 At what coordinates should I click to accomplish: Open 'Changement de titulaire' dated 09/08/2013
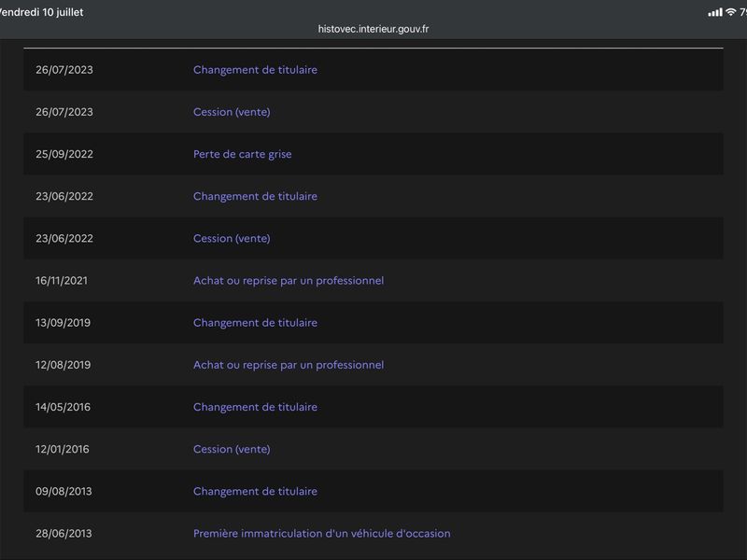pos(255,492)
